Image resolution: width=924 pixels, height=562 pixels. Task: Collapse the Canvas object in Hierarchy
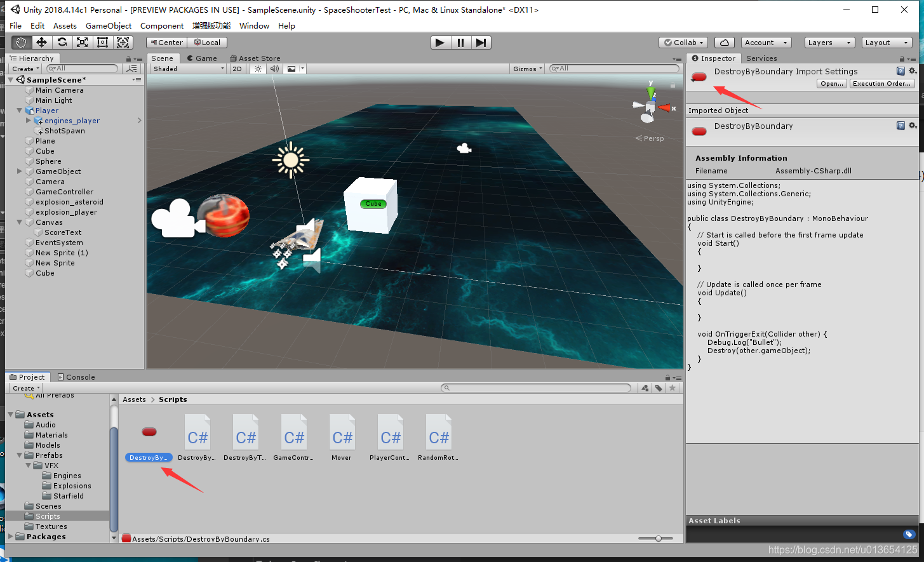20,222
